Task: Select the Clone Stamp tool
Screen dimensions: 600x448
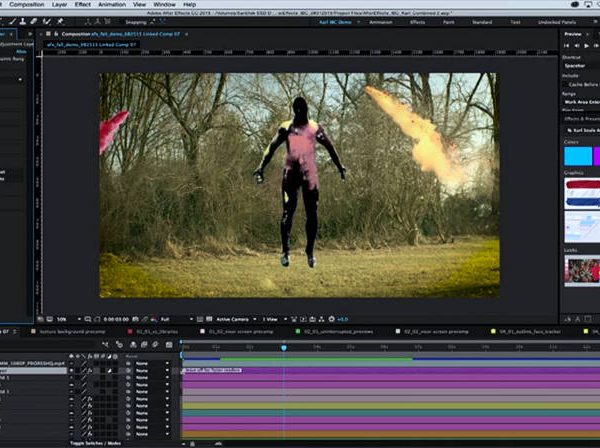Action: (23, 21)
